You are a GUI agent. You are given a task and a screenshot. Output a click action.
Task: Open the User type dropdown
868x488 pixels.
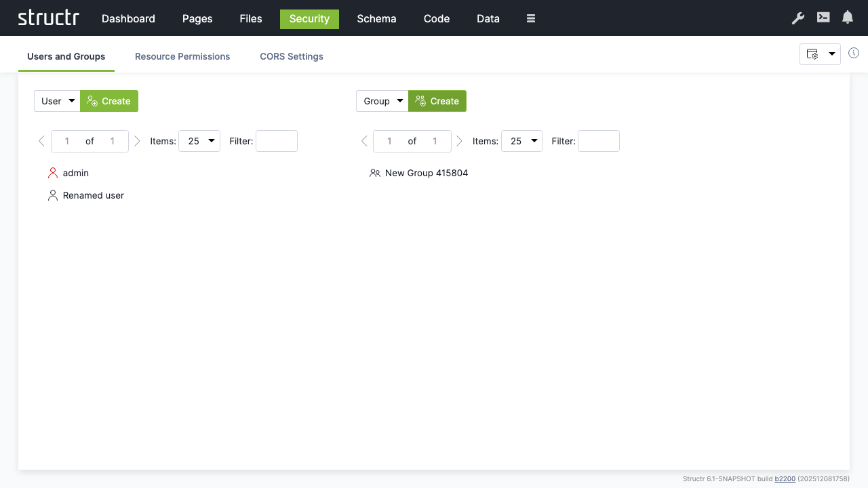click(x=57, y=100)
